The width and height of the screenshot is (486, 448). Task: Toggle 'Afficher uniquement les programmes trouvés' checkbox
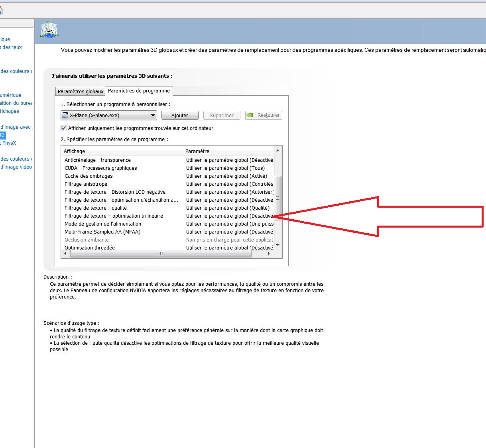click(x=64, y=128)
